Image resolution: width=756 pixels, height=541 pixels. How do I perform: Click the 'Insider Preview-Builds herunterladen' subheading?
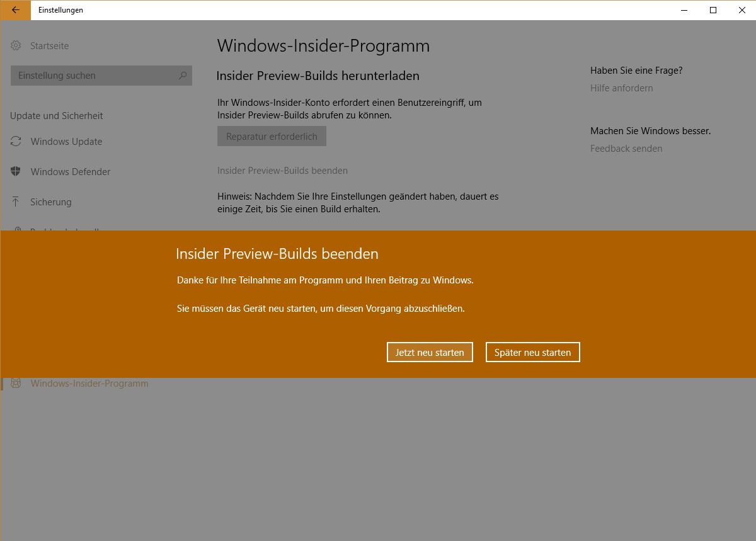(318, 76)
